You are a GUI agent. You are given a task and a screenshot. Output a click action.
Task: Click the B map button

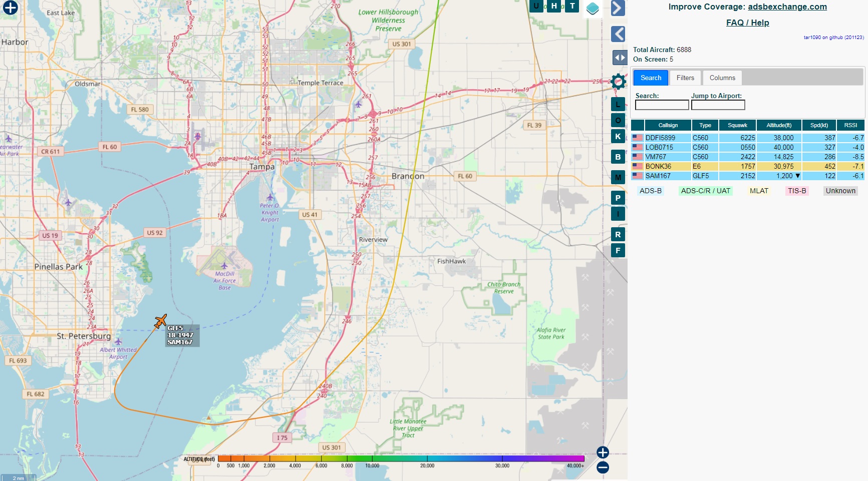point(618,157)
